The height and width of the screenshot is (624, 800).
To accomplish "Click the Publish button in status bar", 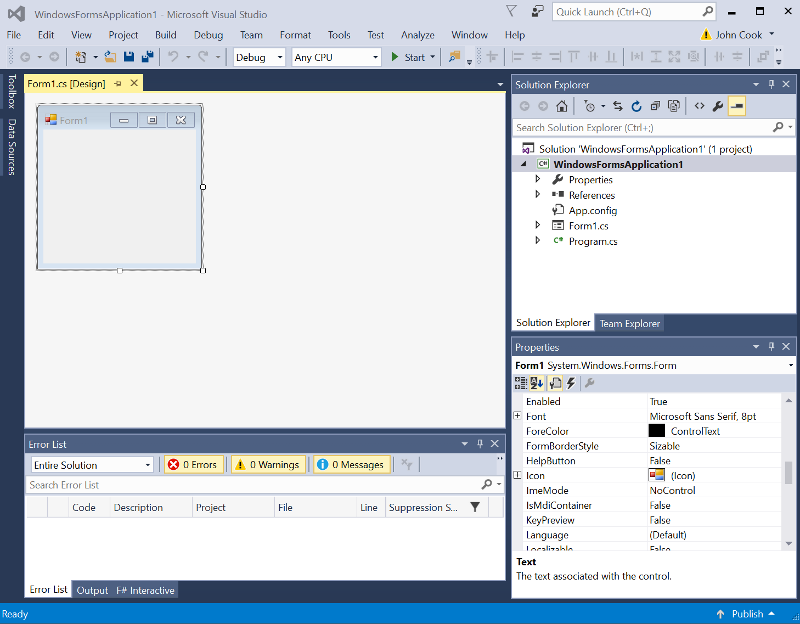I will click(745, 614).
